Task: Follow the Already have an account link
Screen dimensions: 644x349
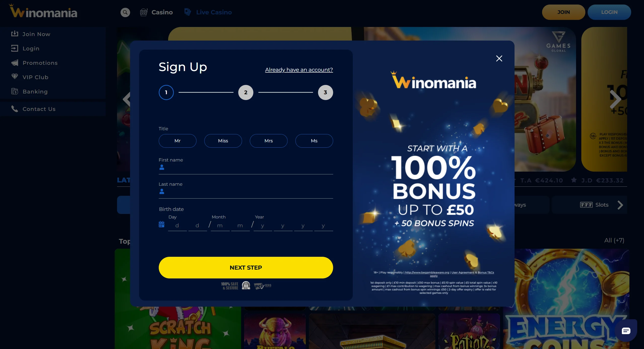Action: click(299, 70)
